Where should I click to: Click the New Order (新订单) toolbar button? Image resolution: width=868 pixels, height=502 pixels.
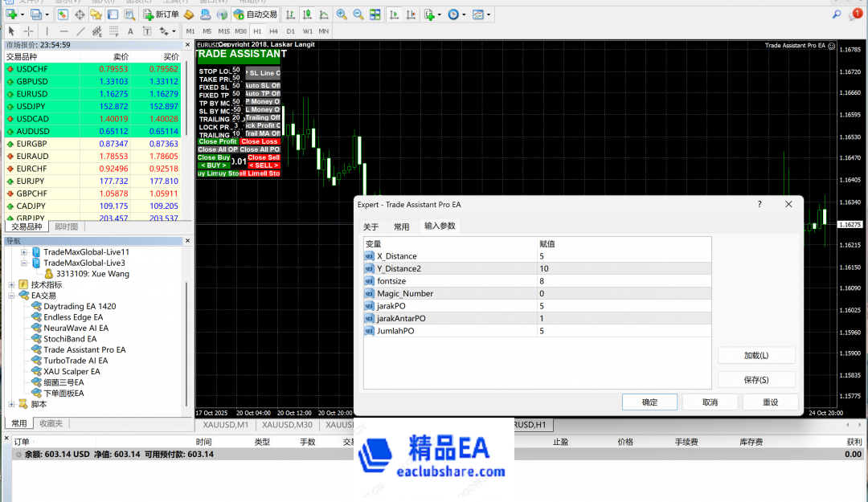pyautogui.click(x=162, y=14)
